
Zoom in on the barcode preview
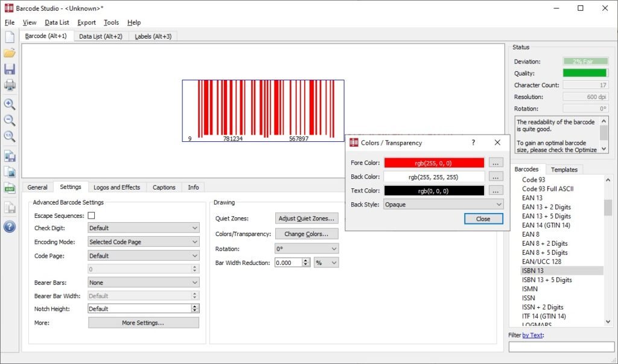pos(10,104)
